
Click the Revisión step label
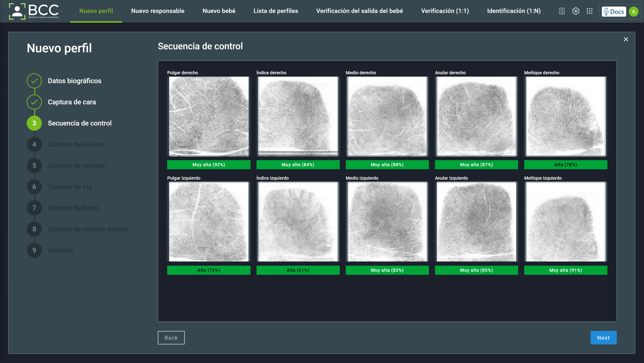pos(60,250)
